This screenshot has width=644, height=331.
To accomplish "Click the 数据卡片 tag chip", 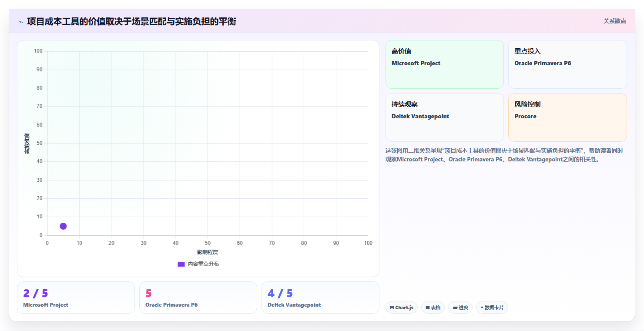I will point(492,308).
